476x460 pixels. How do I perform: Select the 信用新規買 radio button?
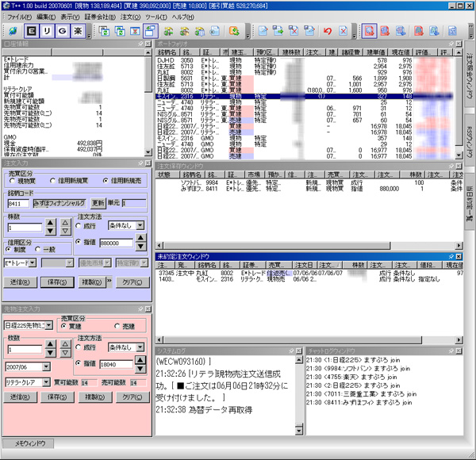coord(53,181)
